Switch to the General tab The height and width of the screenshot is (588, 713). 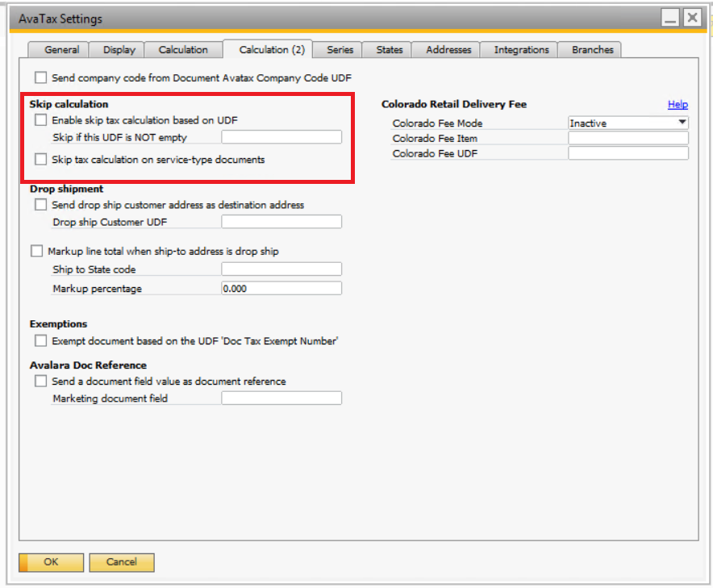coord(58,49)
